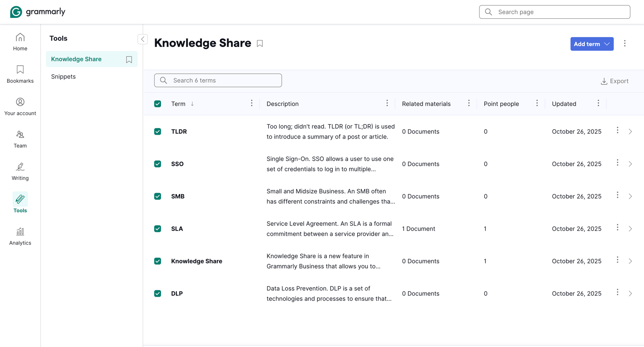Open the Add term dropdown
Screen dimensions: 644x347
592,44
